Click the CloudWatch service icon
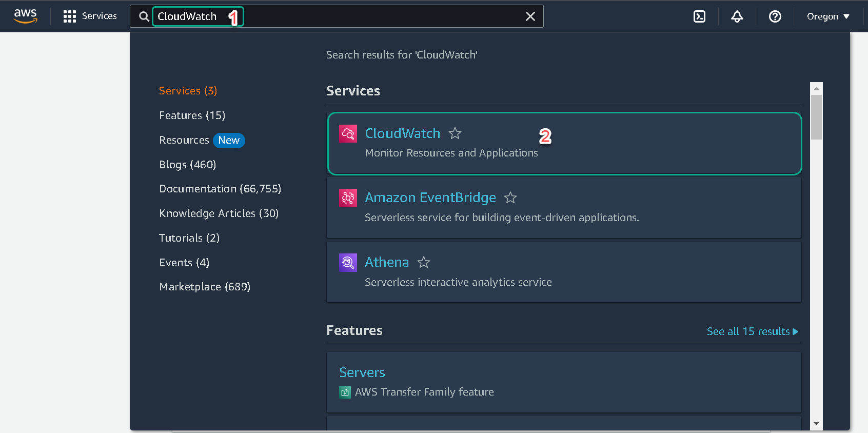This screenshot has width=868, height=433. click(348, 133)
